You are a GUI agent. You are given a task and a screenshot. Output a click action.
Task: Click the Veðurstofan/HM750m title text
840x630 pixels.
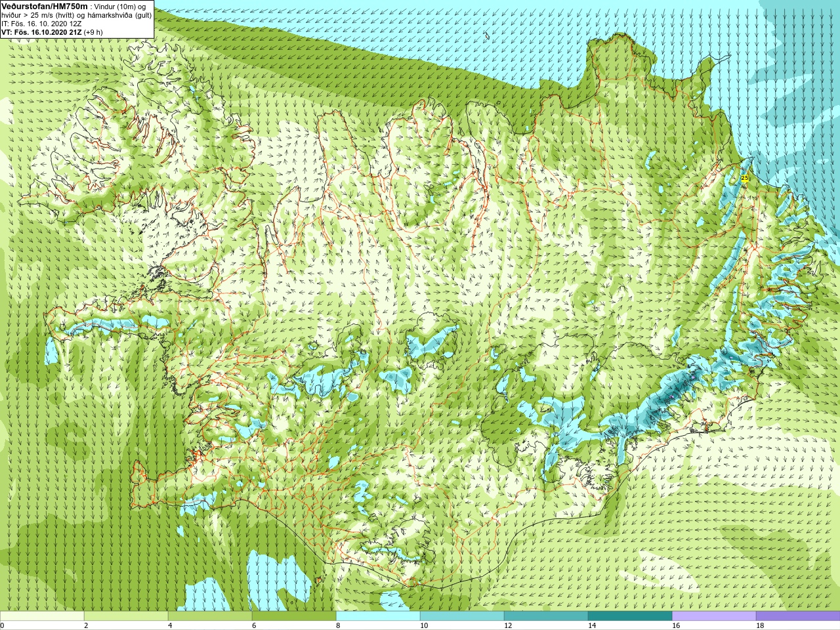(43, 6)
